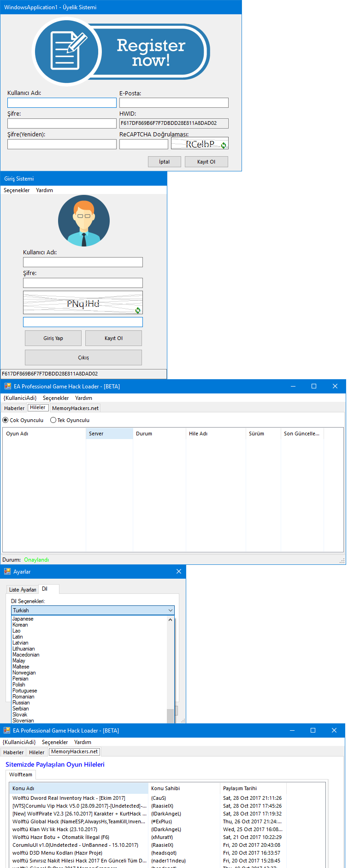
Task: Click Şifre field in login window
Action: 83,283
